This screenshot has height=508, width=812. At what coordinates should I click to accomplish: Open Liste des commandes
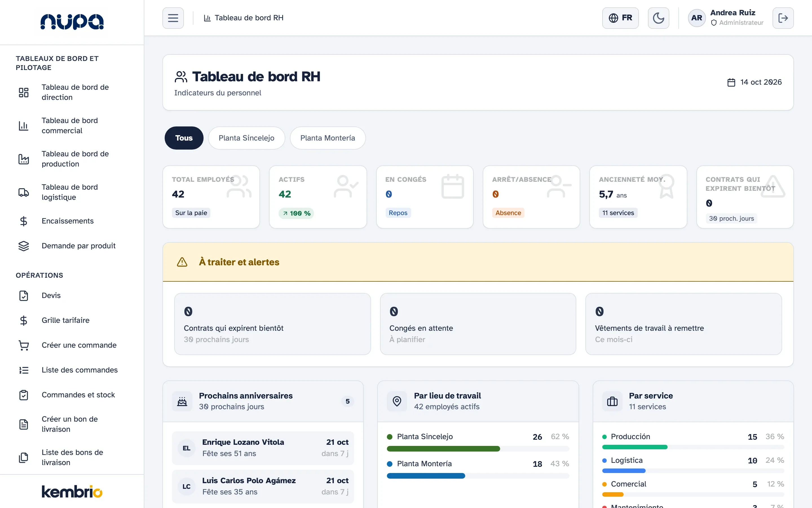pyautogui.click(x=72, y=370)
